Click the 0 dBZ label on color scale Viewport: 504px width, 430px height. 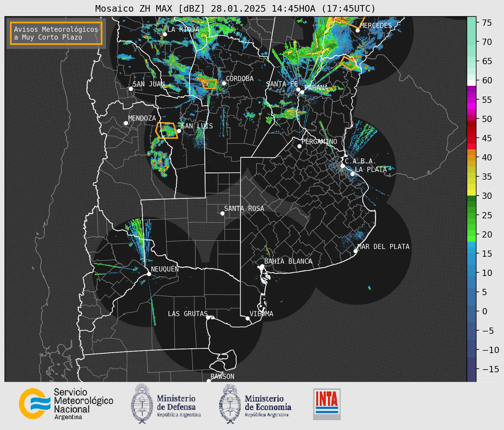click(x=485, y=311)
